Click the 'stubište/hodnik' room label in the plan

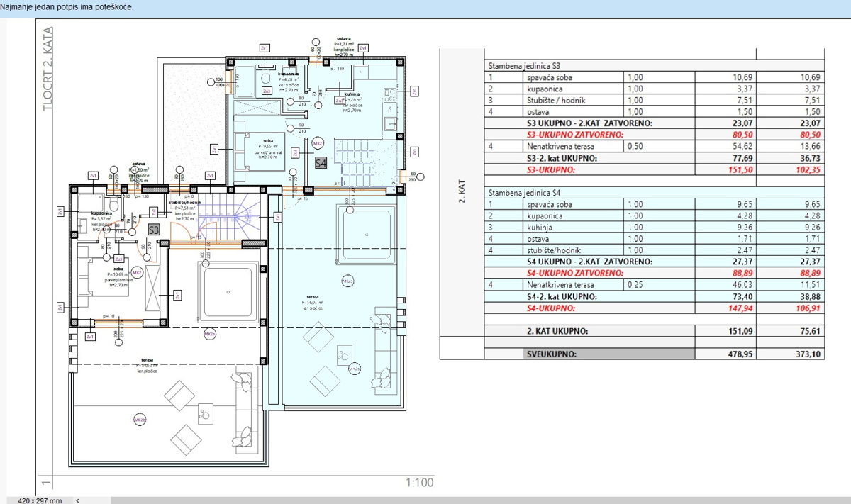(x=183, y=203)
